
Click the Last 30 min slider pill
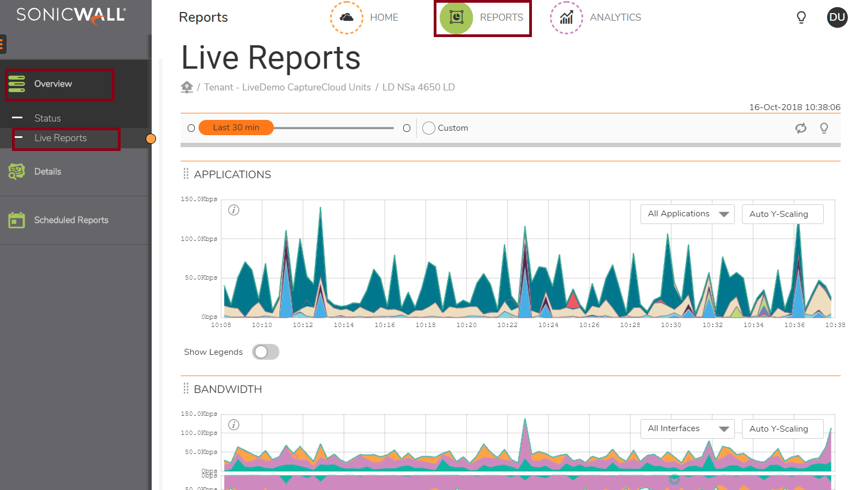tap(236, 128)
